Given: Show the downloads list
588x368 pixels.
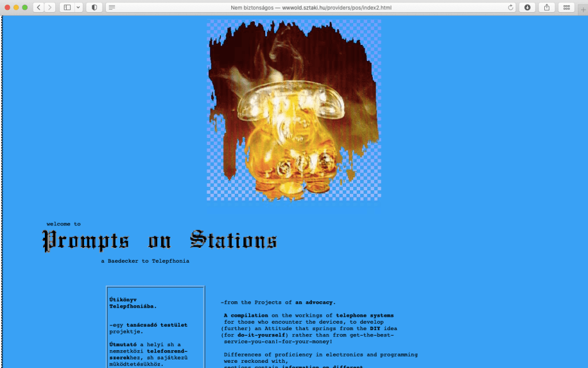Looking at the screenshot, I should tap(527, 7).
